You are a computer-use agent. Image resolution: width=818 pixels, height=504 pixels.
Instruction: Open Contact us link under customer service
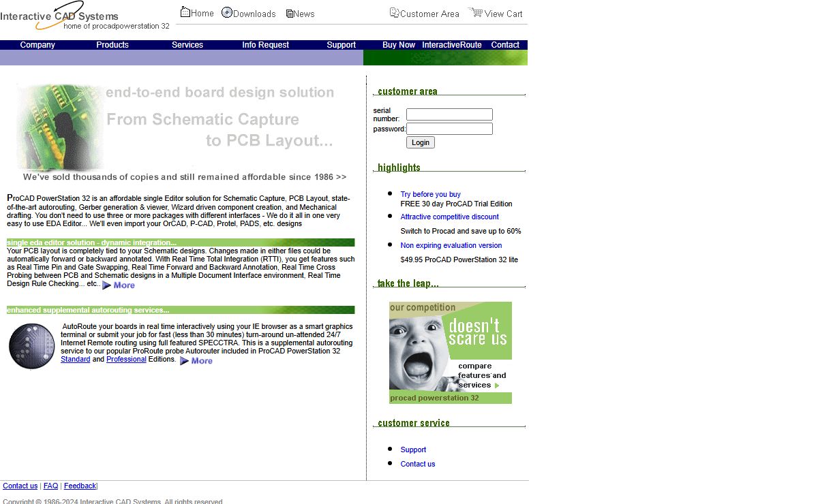coord(418,464)
